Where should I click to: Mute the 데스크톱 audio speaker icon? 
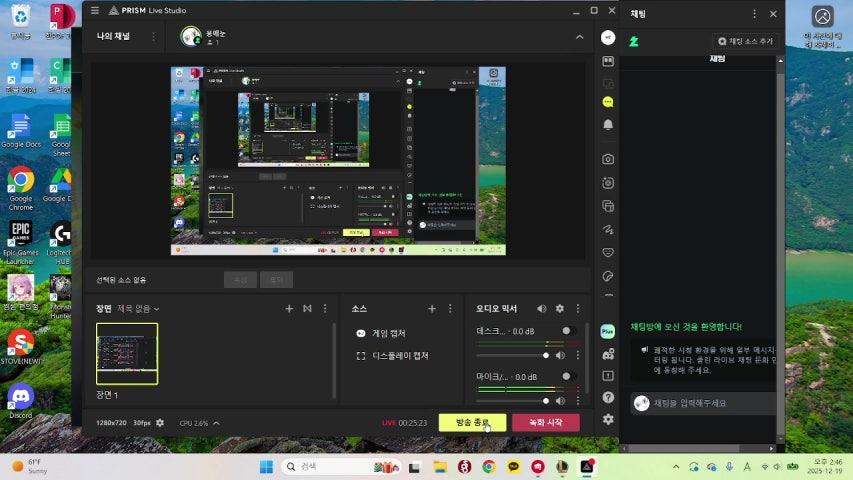pyautogui.click(x=560, y=355)
